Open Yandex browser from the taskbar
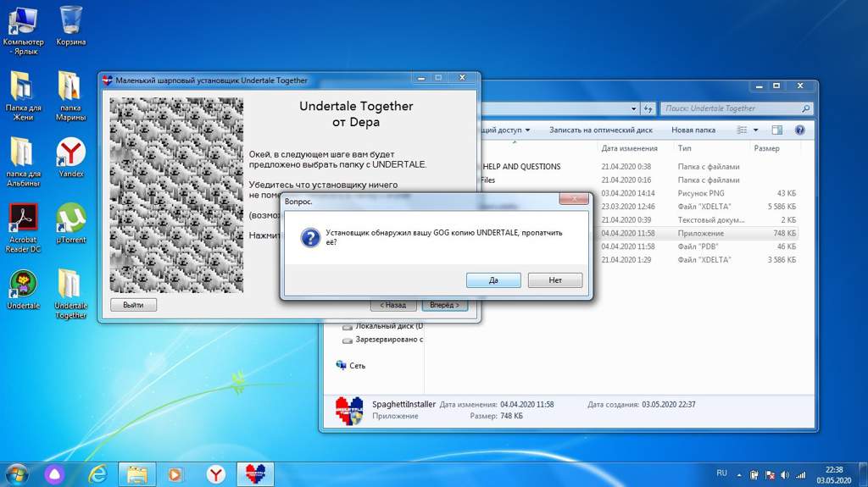Screen dimensions: 868x487 pos(216,474)
